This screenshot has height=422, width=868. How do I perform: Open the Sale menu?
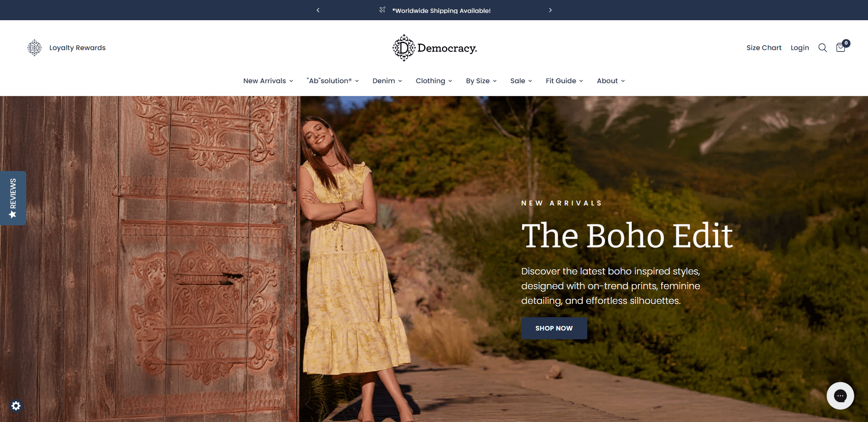click(521, 81)
